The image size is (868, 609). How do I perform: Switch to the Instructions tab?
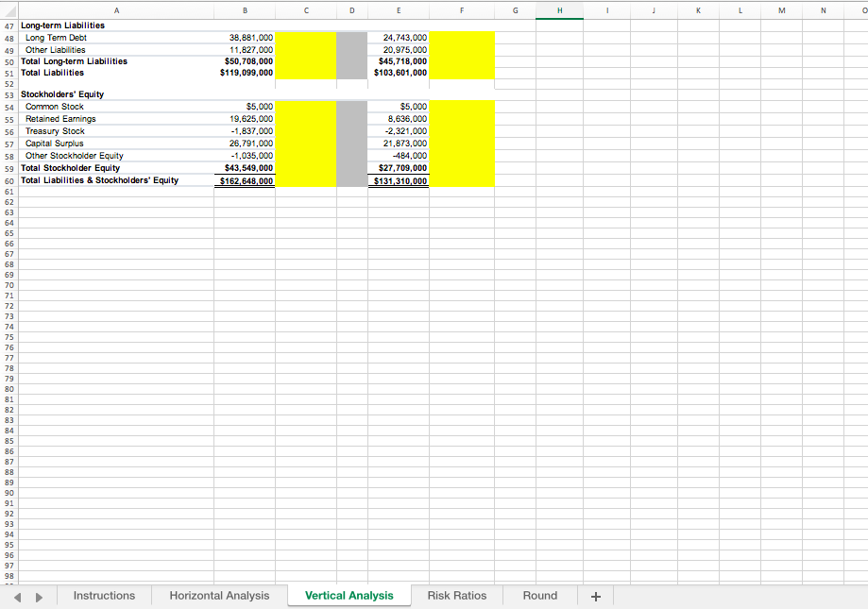click(104, 595)
